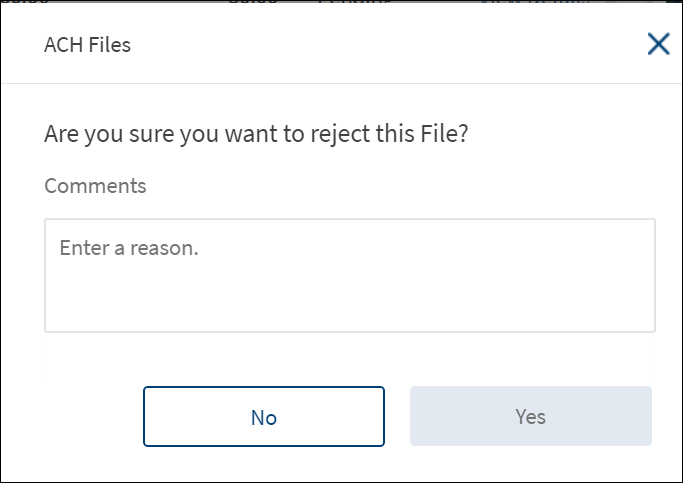Click the dialog header bar near ACH Files
Image resolution: width=683 pixels, height=483 pixels.
300,45
